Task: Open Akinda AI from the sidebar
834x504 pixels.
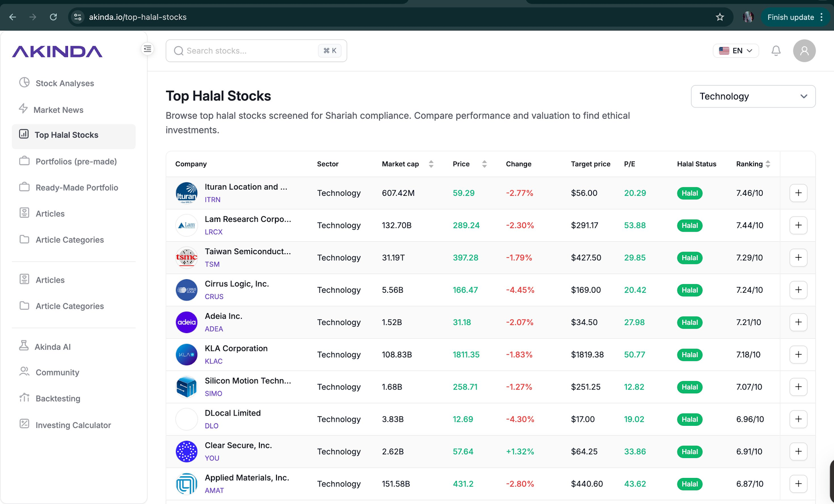Action: [53, 347]
